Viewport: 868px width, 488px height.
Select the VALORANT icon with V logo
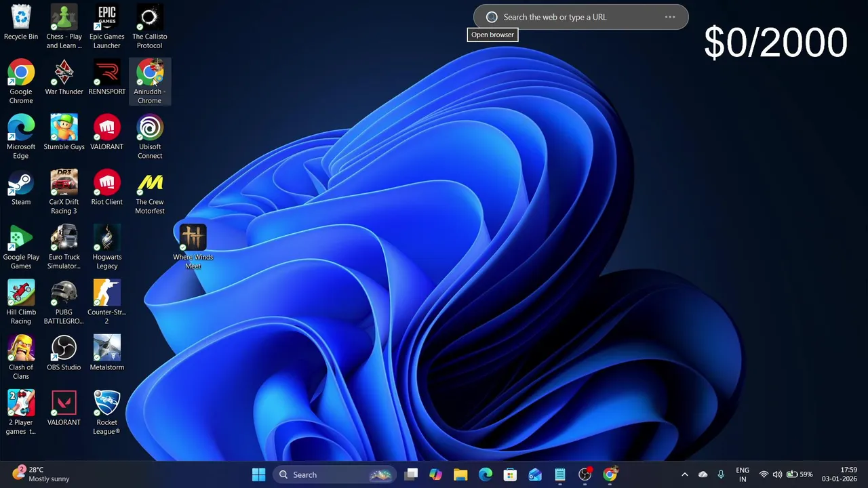pyautogui.click(x=64, y=408)
